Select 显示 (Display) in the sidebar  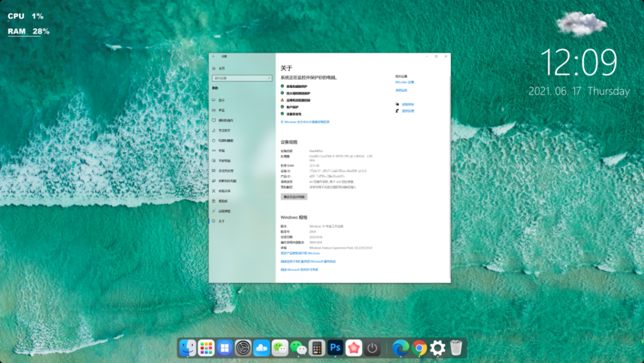[x=221, y=100]
